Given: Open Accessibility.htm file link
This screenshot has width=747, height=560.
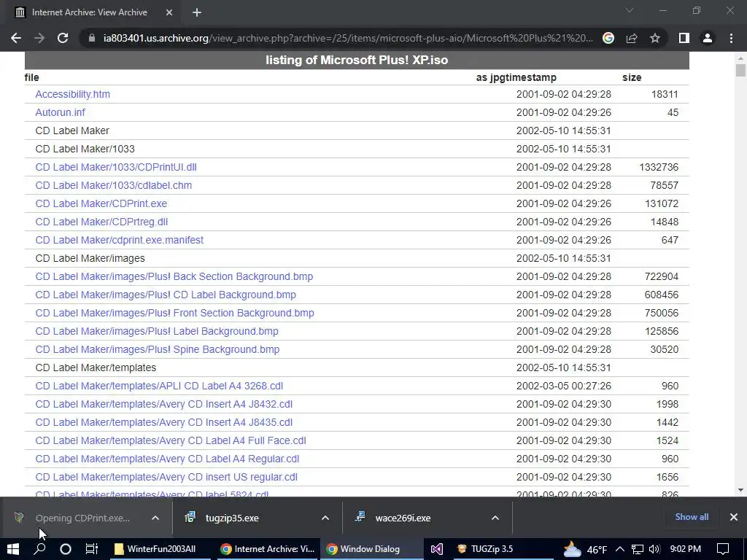Looking at the screenshot, I should 72,94.
